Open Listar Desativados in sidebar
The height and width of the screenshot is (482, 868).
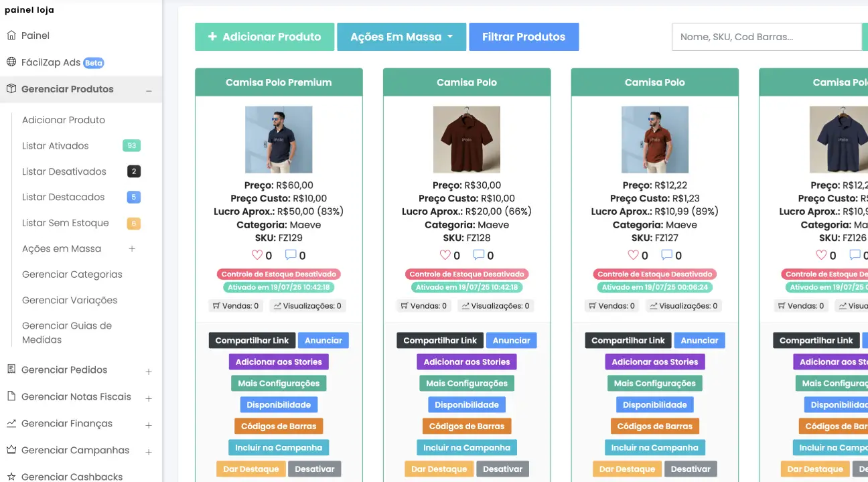click(x=64, y=171)
